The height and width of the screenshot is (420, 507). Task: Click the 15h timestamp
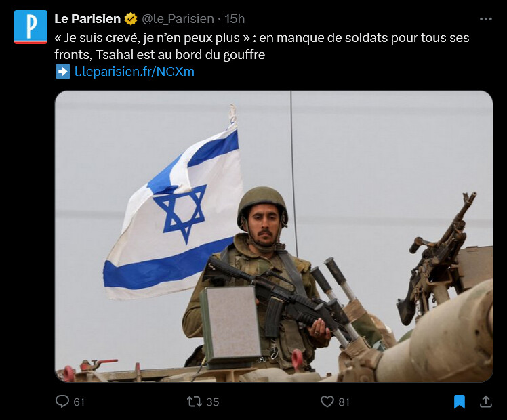[235, 19]
